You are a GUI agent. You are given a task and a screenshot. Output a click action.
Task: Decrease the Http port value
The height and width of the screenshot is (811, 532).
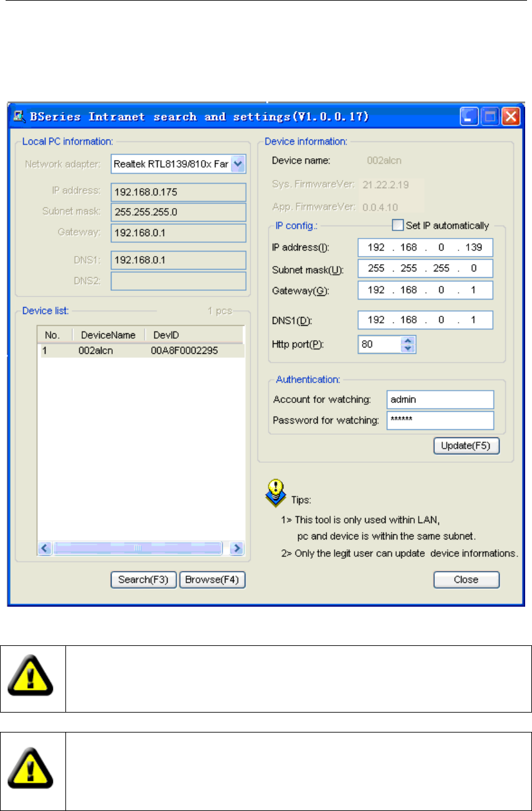click(408, 348)
